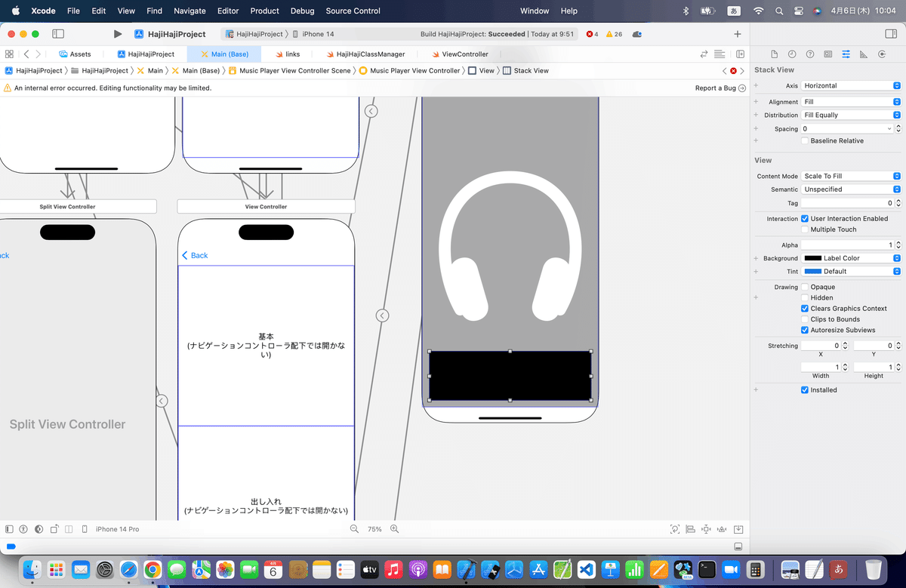Image resolution: width=906 pixels, height=588 pixels.
Task: Click the red error count badge
Action: pyautogui.click(x=592, y=34)
